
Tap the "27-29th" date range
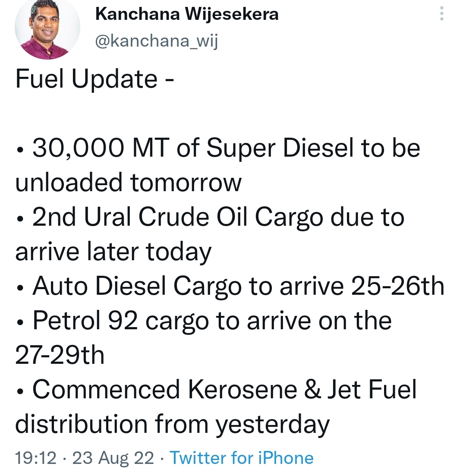60,355
